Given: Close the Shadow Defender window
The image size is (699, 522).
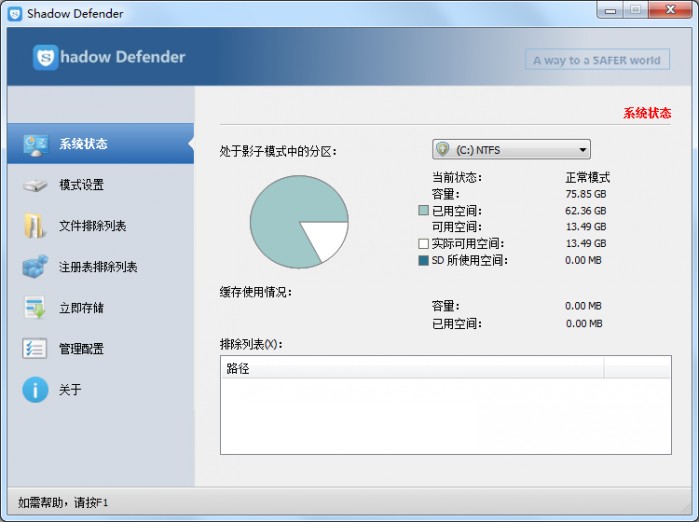Looking at the screenshot, I should pos(670,10).
